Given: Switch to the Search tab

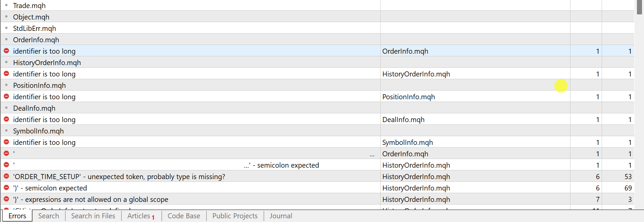Looking at the screenshot, I should [48, 216].
